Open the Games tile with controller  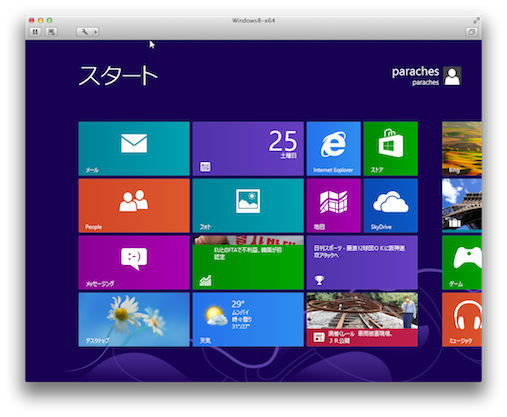tap(462, 263)
